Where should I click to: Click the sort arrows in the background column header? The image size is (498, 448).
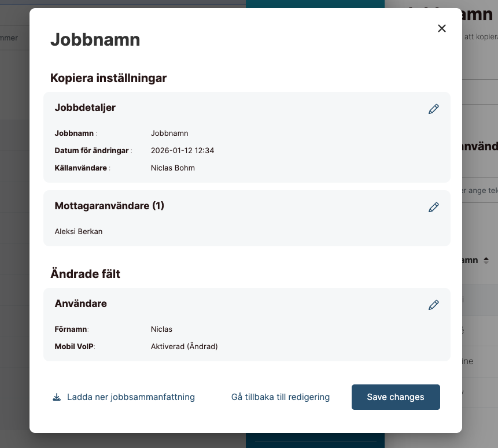click(x=486, y=261)
